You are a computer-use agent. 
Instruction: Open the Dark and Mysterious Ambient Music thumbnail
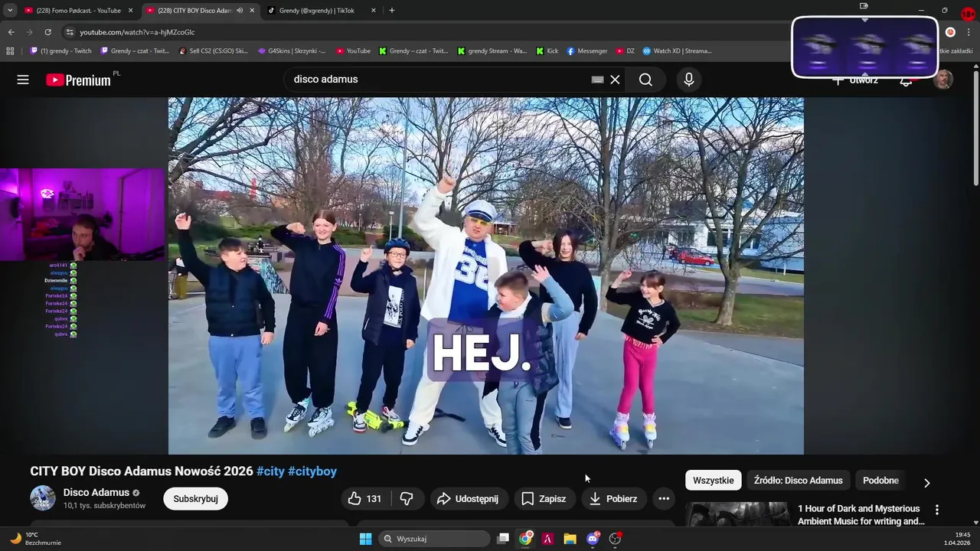coord(737,515)
